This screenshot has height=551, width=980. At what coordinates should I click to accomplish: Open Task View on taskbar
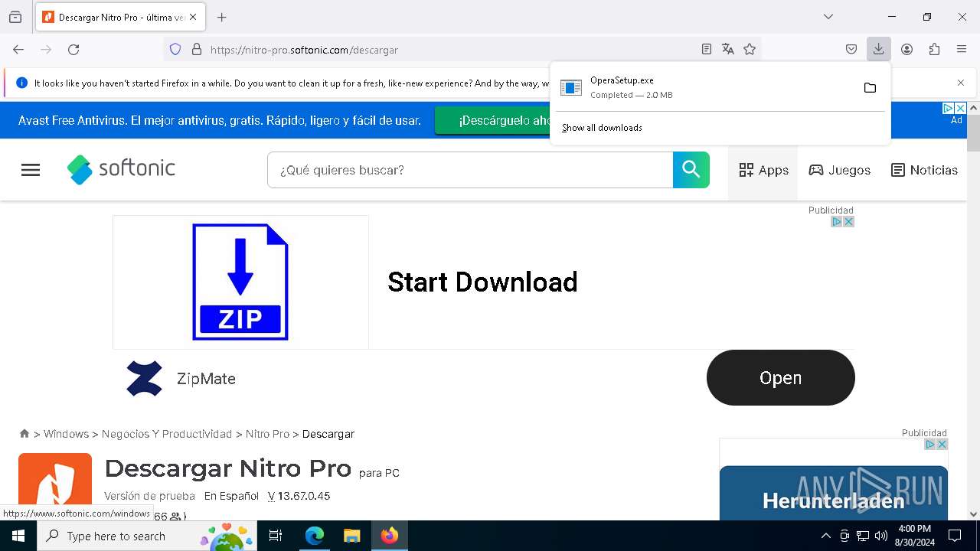coord(276,536)
